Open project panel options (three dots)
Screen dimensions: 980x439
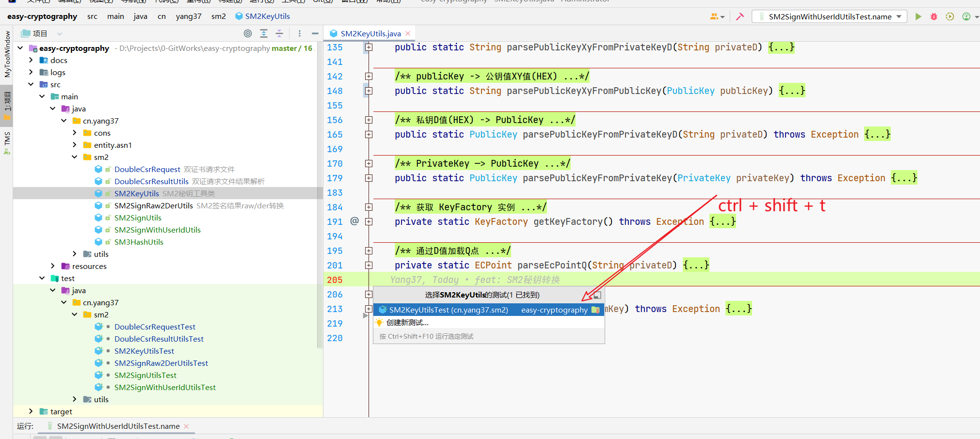300,33
